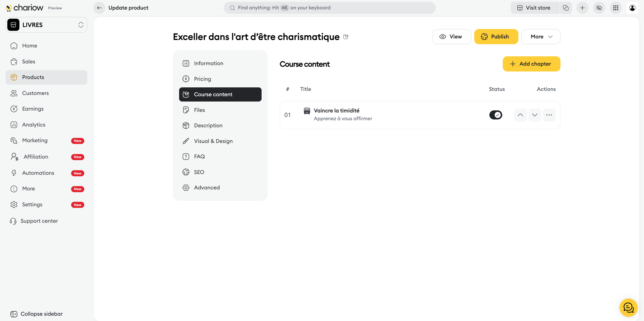The image size is (644, 321).
Task: Click the three-dot actions for Vaincre la timidité
Action: [x=549, y=115]
